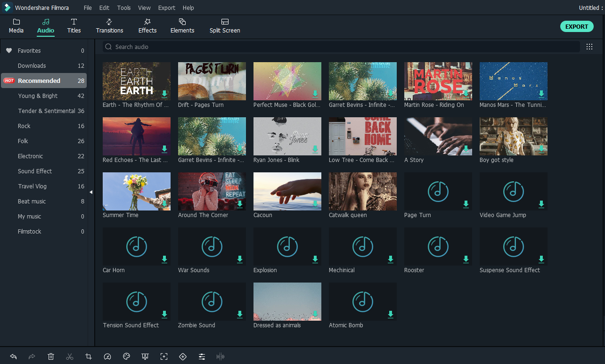This screenshot has width=605, height=364.
Task: Select the Sound Effect category
Action: point(35,171)
